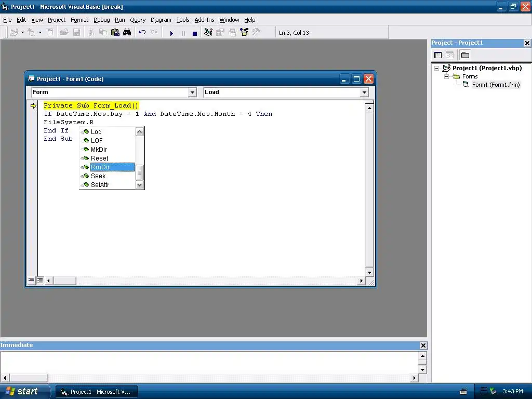Select LOF in the autocomplete list
The height and width of the screenshot is (399, 532).
pyautogui.click(x=96, y=140)
